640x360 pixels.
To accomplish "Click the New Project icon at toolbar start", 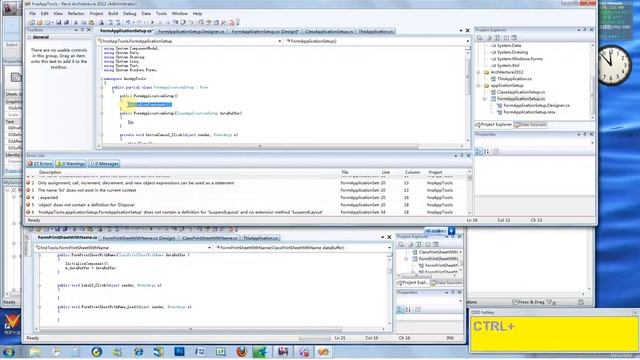I will pos(32,22).
